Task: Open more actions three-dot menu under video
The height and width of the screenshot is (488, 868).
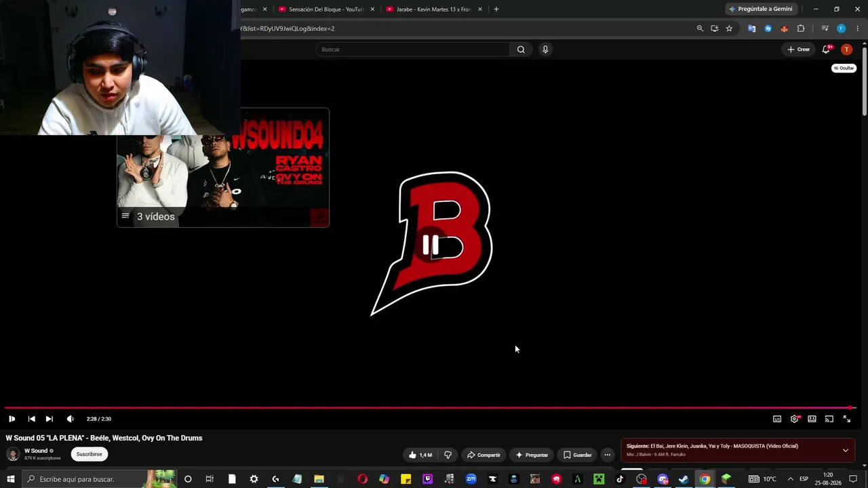Action: click(x=607, y=455)
